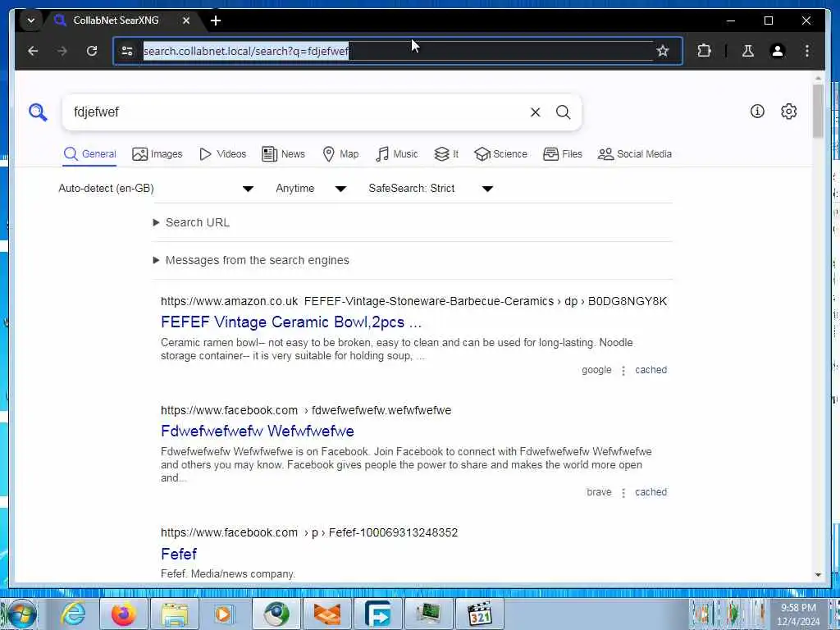Click the google engine label
This screenshot has height=630, width=840.
click(596, 370)
